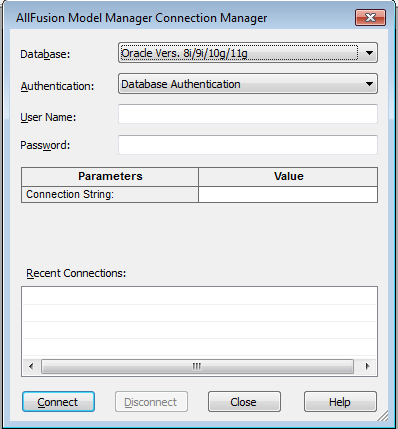Click the User Name input field
Viewport: 398px width, 429px height.
(248, 114)
